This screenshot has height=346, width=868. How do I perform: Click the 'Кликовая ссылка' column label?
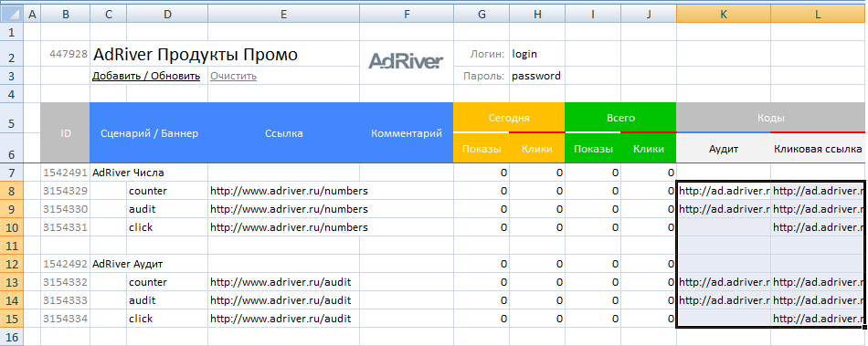point(818,149)
